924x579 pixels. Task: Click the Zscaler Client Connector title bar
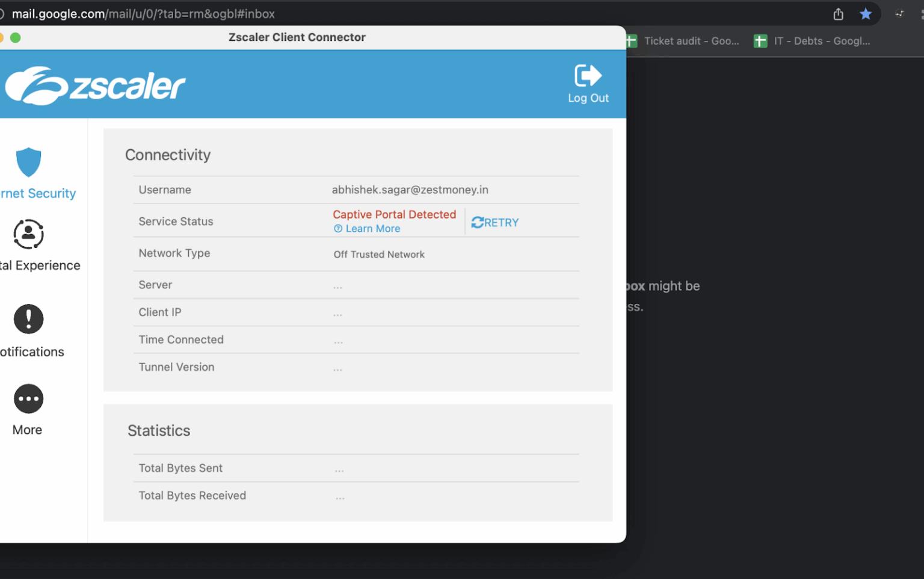click(x=297, y=37)
